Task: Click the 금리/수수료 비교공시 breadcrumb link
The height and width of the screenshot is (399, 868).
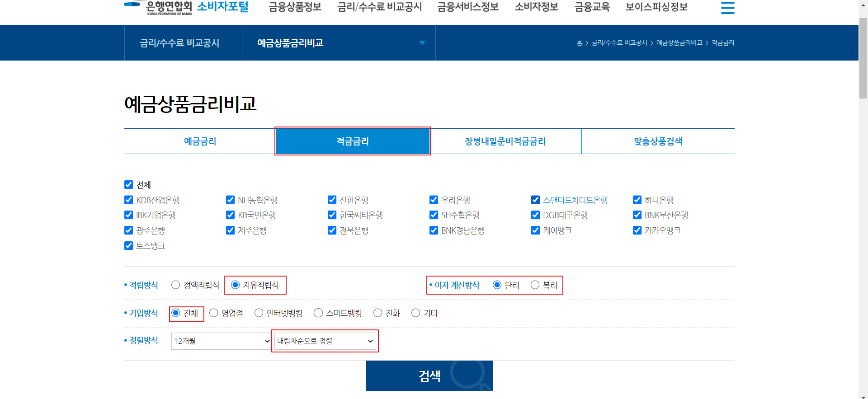Action: click(619, 43)
